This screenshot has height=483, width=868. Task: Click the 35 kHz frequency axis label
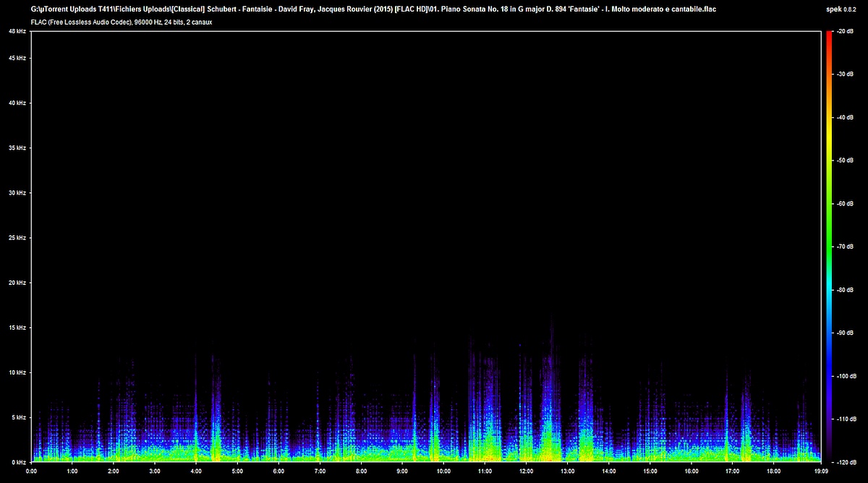(x=17, y=148)
